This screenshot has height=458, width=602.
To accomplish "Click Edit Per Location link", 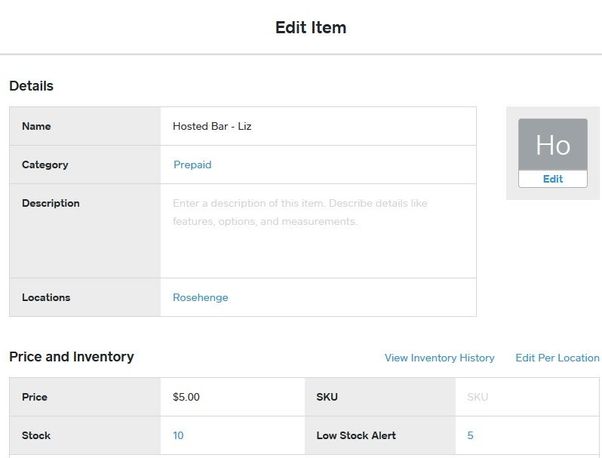I will coord(557,358).
